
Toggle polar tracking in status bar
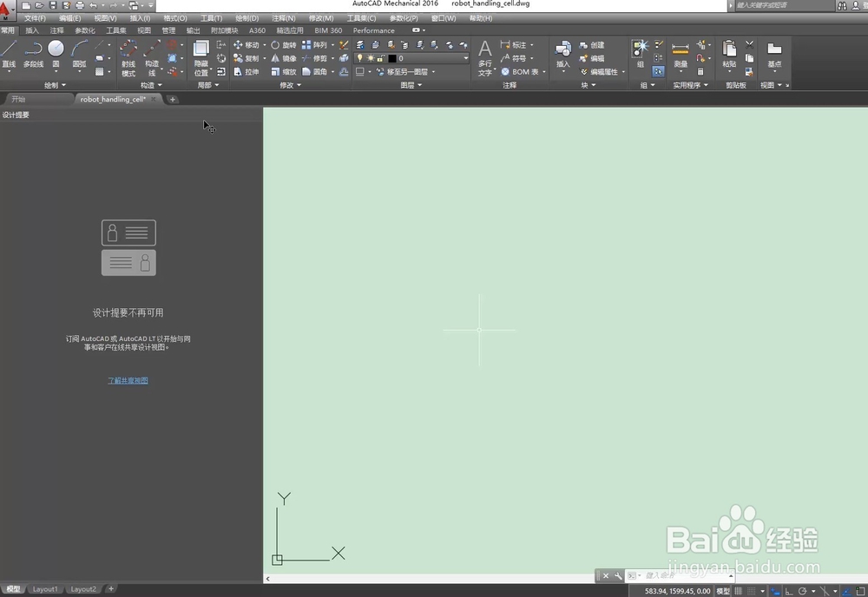[x=802, y=591]
